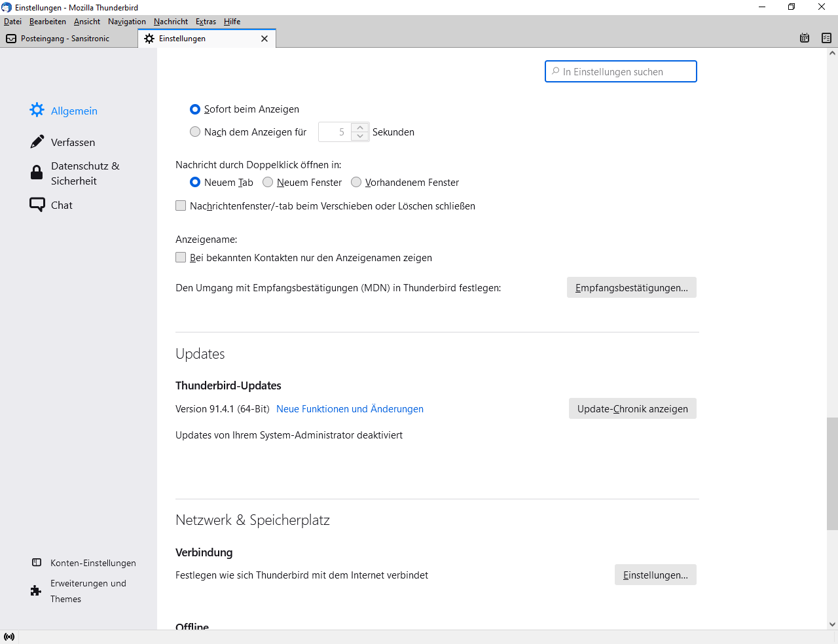This screenshot has width=838, height=644.
Task: Select 'Sofort beim Anzeigen' radio option
Action: pyautogui.click(x=195, y=109)
